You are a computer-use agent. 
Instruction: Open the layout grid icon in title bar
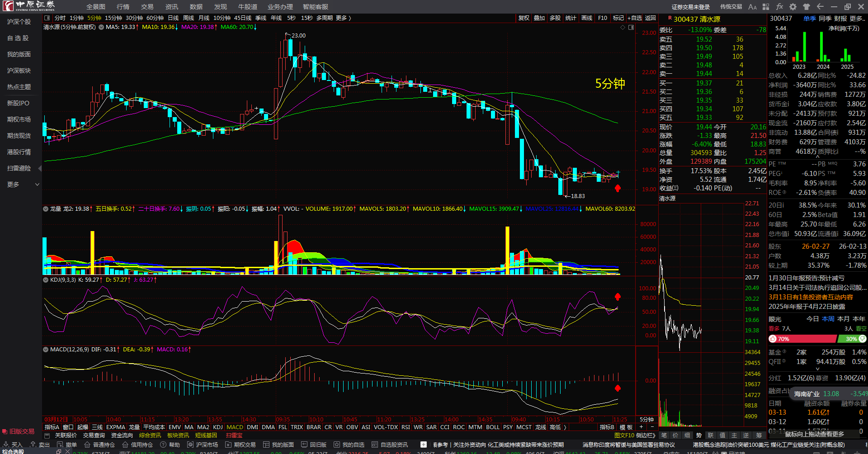[x=766, y=7]
